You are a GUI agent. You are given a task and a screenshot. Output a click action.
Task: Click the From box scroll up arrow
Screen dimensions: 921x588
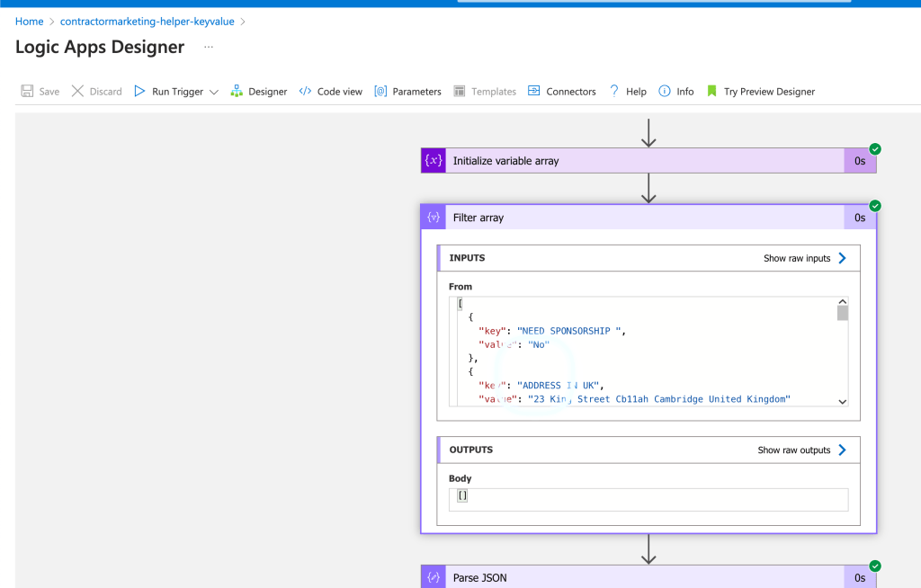click(x=842, y=301)
